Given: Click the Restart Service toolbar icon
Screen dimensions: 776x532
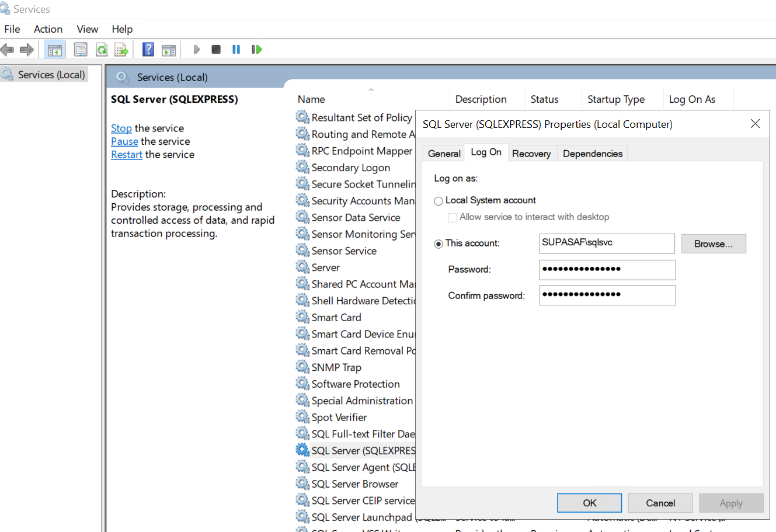Looking at the screenshot, I should click(256, 50).
